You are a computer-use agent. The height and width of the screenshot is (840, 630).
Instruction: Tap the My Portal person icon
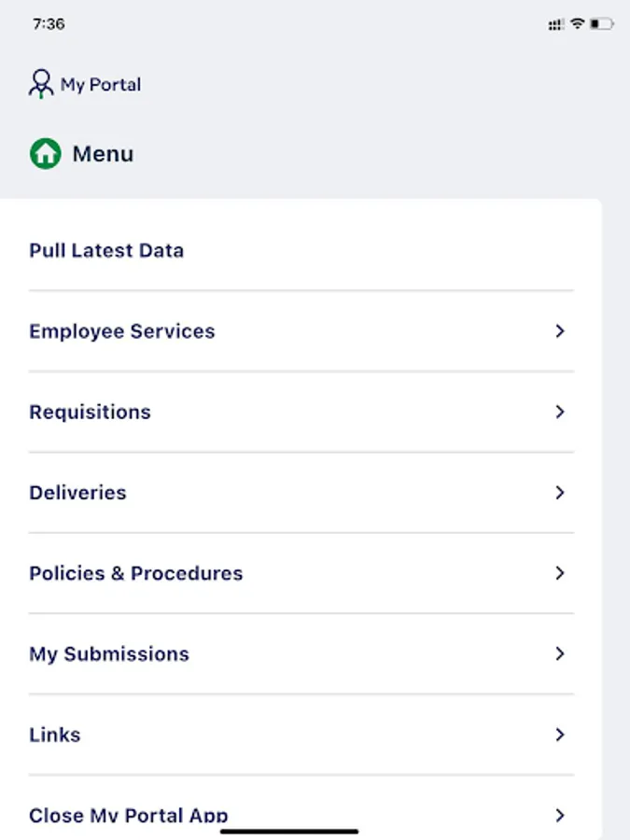41,84
